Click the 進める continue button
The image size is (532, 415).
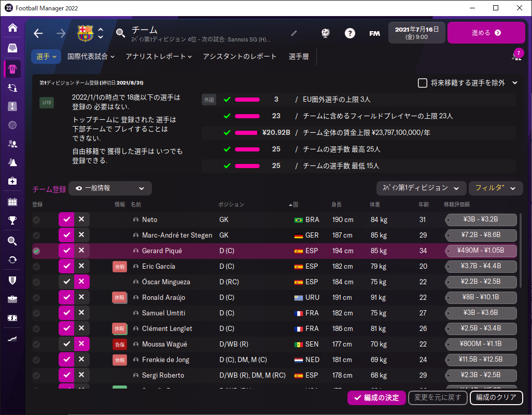pos(486,33)
